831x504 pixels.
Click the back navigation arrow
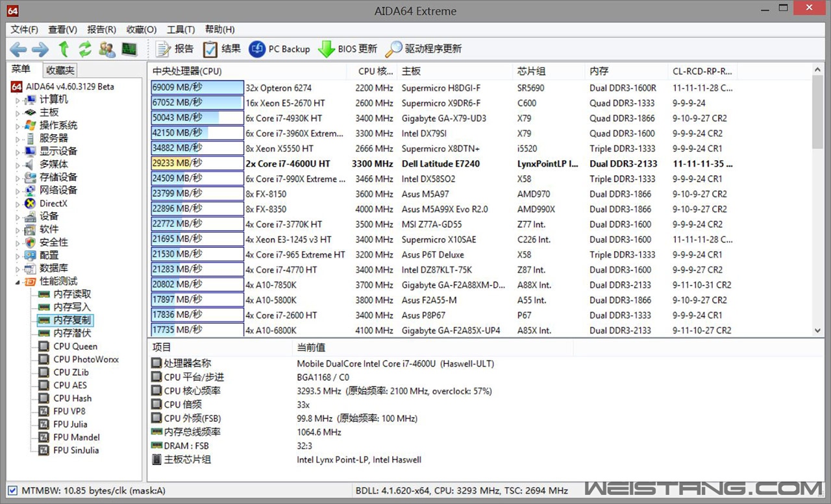(x=18, y=49)
